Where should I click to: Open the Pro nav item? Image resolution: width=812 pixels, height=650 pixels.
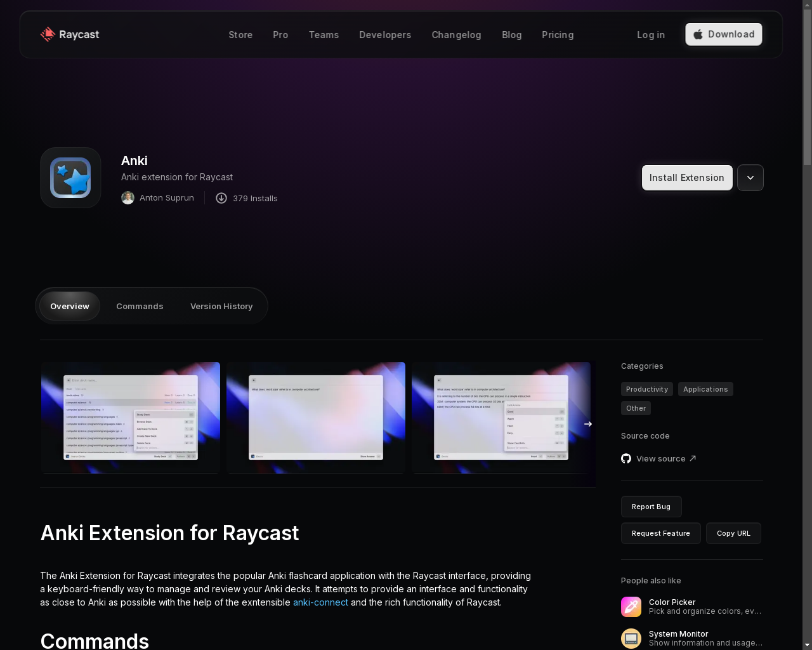(x=280, y=35)
